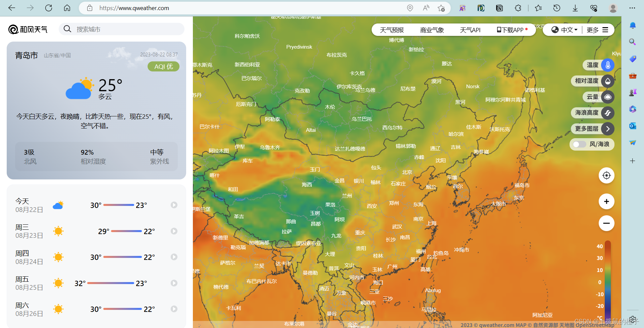
Task: Expand 周四 08月24日 forecast details arrow
Action: tap(174, 257)
